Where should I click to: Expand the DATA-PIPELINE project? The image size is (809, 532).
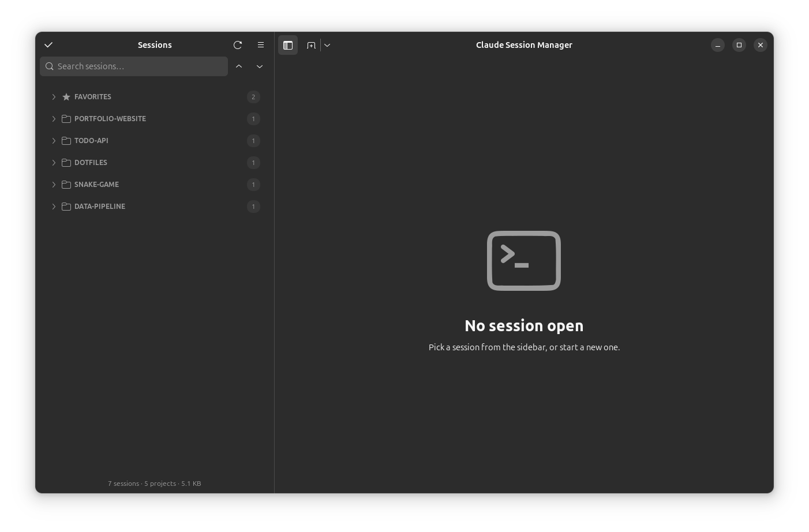click(54, 207)
